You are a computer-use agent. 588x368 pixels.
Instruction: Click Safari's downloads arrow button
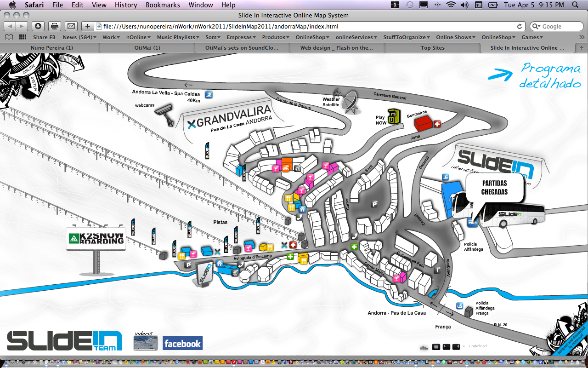(39, 26)
